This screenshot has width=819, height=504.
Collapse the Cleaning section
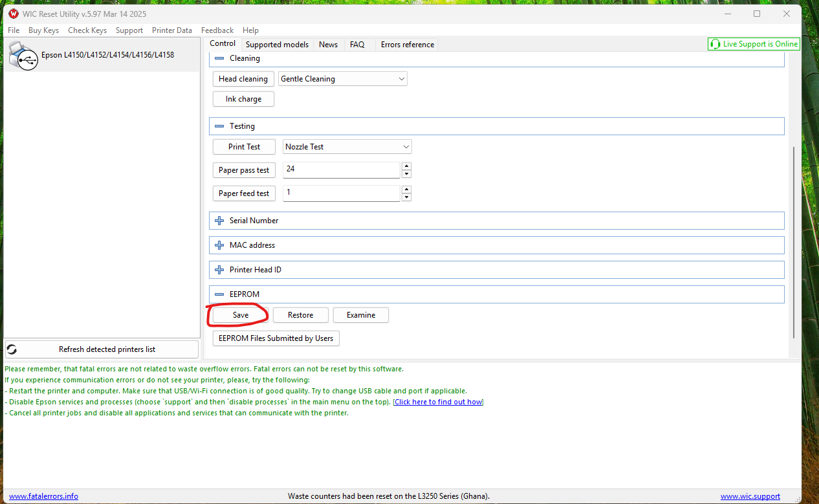(219, 58)
